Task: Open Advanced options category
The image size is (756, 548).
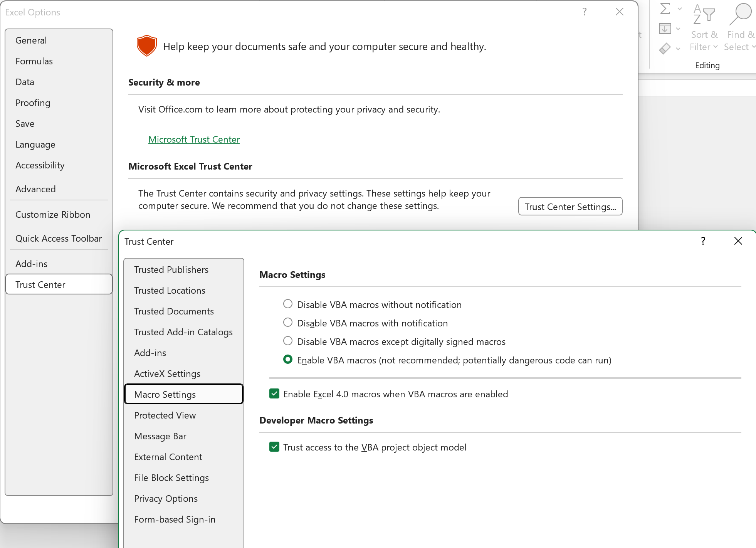Action: pos(59,189)
